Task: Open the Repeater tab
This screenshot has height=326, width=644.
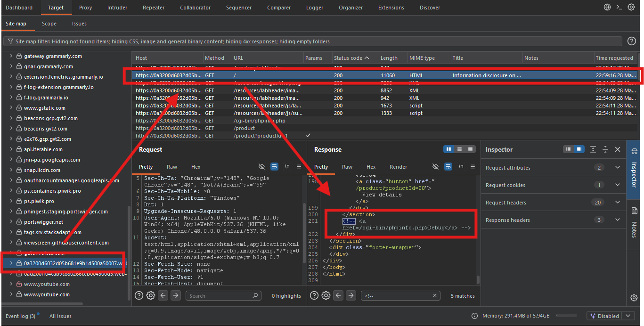Action: (154, 8)
